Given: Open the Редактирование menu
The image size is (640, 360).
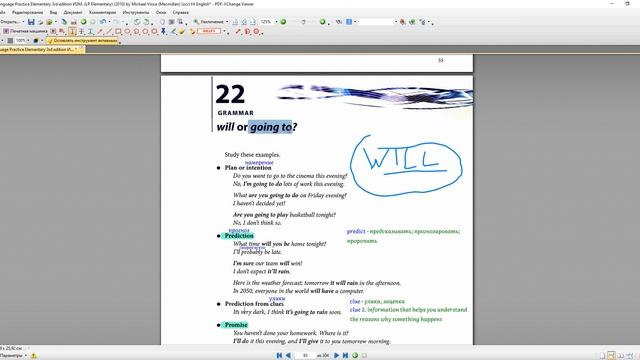Looking at the screenshot, I should pos(27,13).
